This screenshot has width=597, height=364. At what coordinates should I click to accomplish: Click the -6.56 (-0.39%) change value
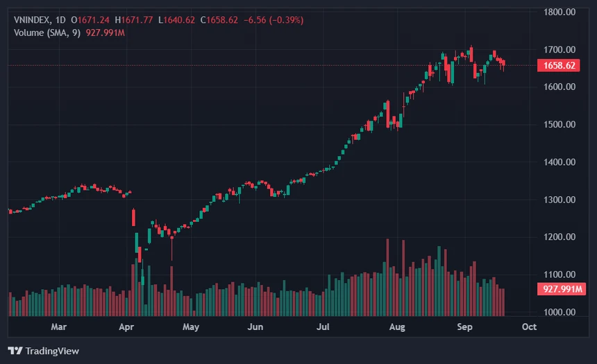click(274, 20)
